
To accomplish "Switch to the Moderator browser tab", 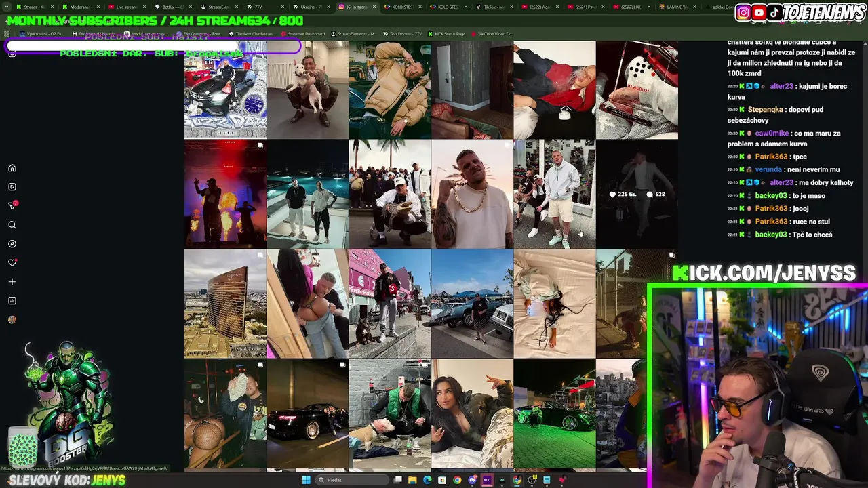I will pos(80,7).
